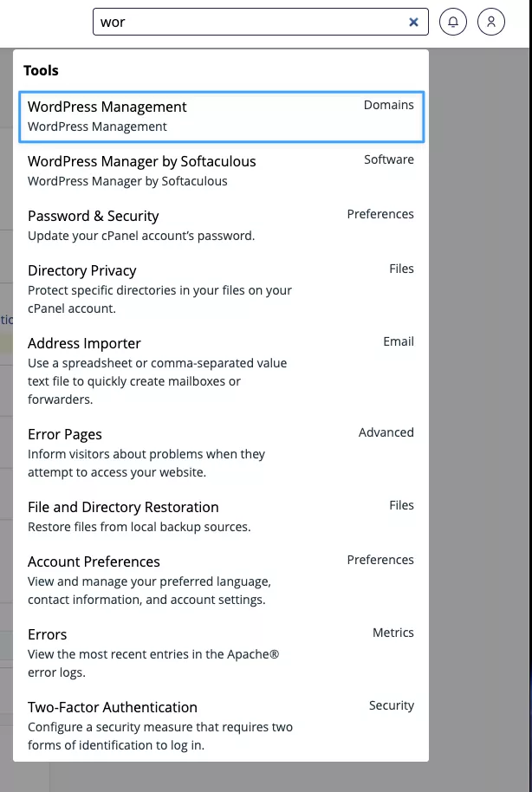
Task: Open Errors metrics tool
Action: point(48,635)
